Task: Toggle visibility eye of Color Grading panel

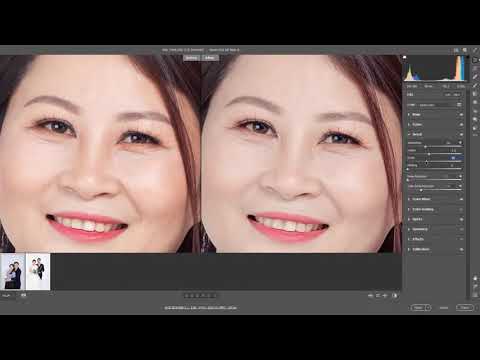Action: tap(461, 209)
